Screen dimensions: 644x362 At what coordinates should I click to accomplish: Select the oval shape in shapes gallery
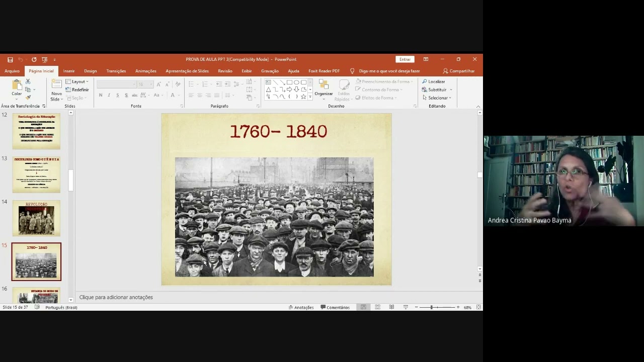tap(296, 82)
